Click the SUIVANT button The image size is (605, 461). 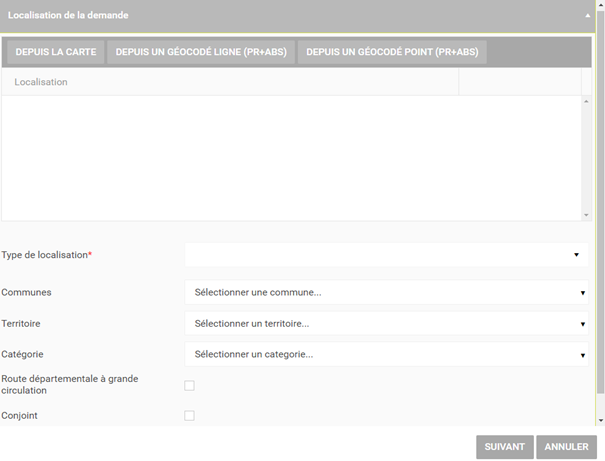tap(504, 447)
